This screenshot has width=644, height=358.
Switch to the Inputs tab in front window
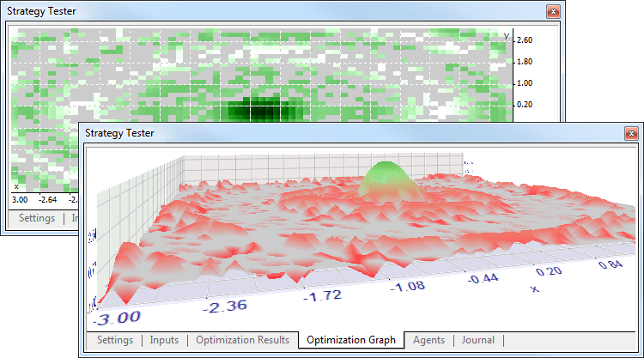(x=164, y=340)
